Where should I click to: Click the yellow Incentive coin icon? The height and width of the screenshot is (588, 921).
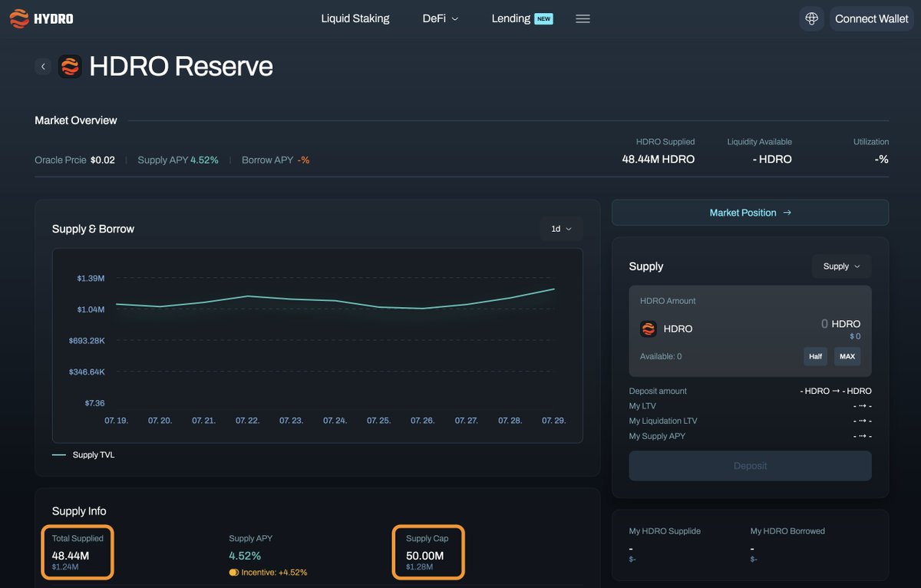234,572
